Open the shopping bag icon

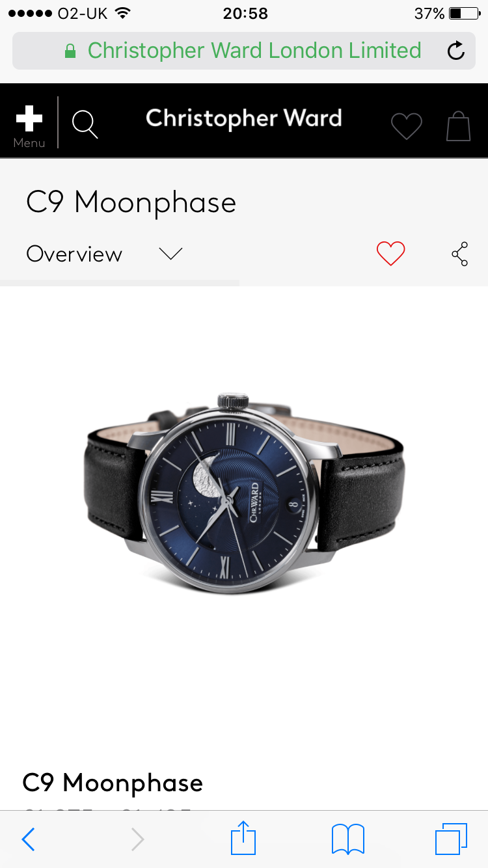point(458,126)
